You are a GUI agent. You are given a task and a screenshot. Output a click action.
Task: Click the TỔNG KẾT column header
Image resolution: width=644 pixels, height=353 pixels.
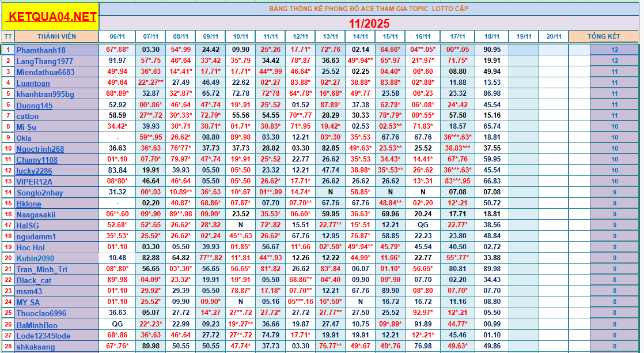click(x=603, y=36)
